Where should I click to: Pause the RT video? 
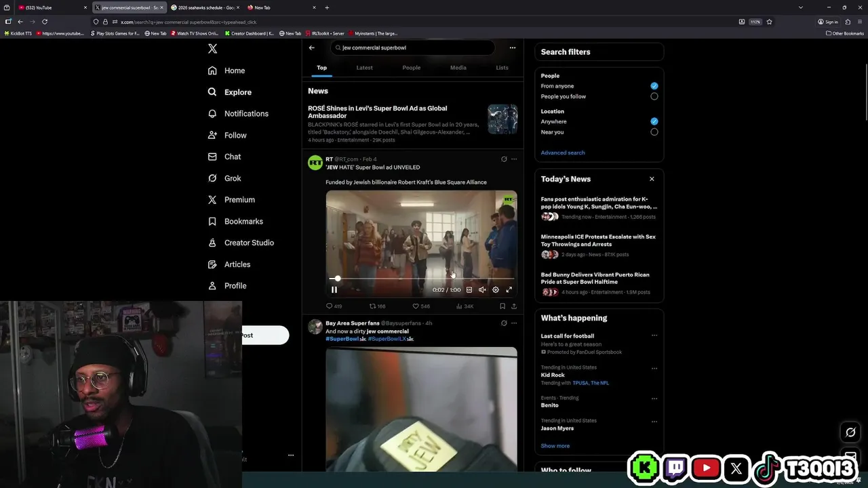tap(334, 289)
